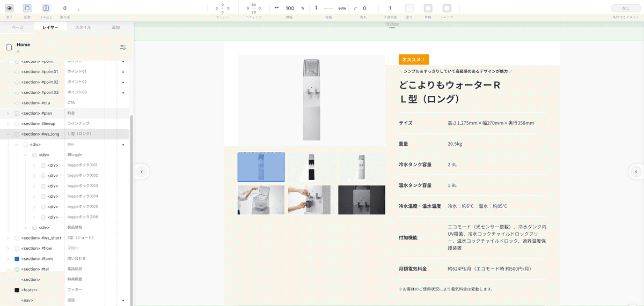Open the page settings sliders icon
Screen dimensions: 644x306
click(123, 47)
